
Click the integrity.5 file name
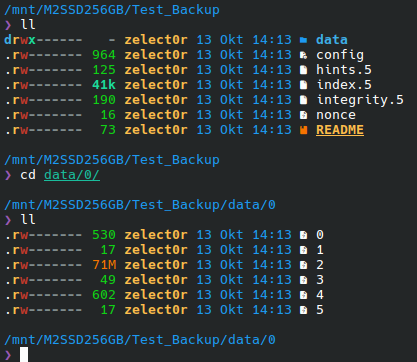[x=360, y=100]
